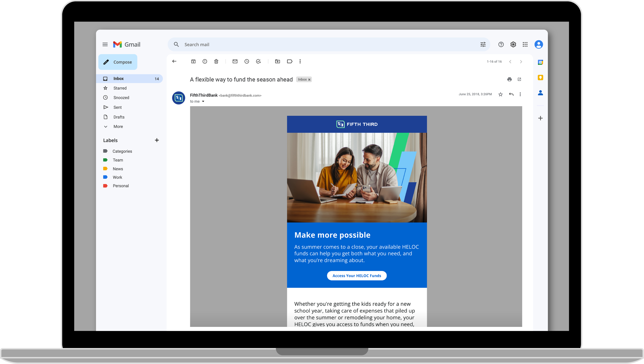The image size is (644, 364).
Task: Click the FifthThirdBank sender avatar
Action: click(x=179, y=98)
